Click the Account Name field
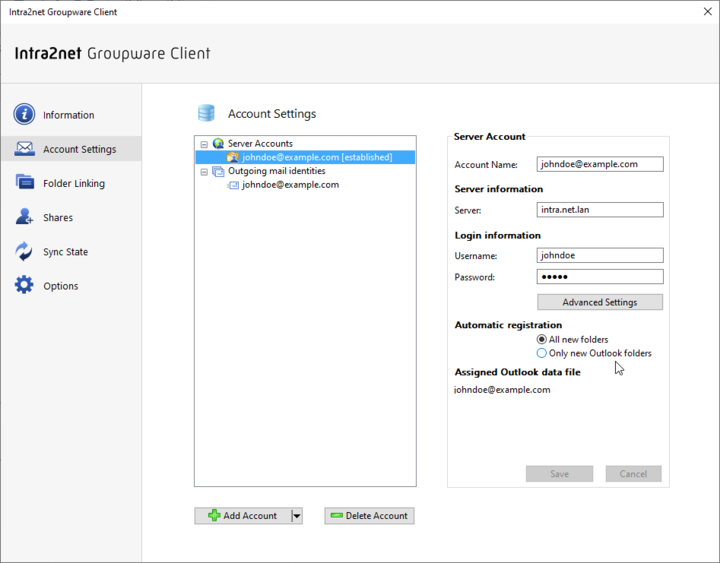The height and width of the screenshot is (563, 720). pyautogui.click(x=600, y=164)
